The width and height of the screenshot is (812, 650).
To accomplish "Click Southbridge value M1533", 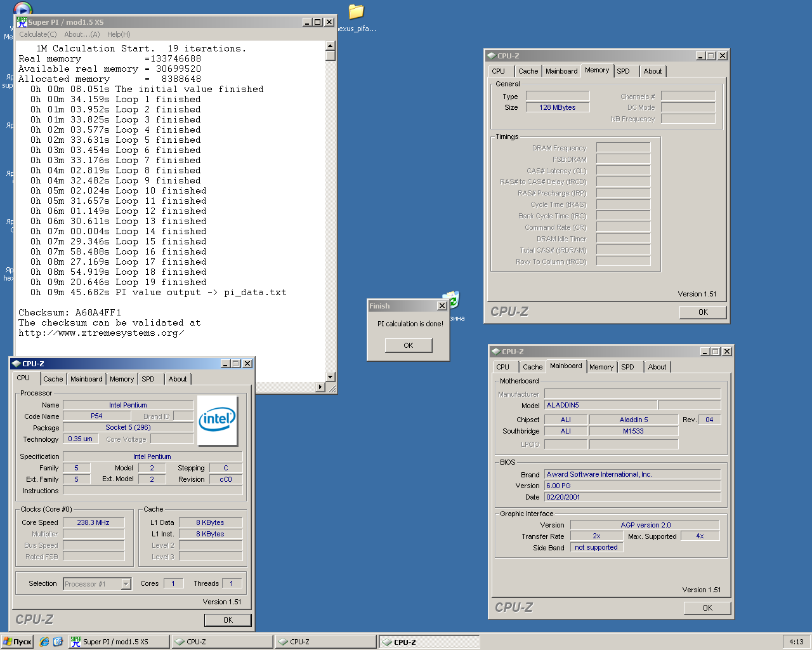I will coord(633,431).
